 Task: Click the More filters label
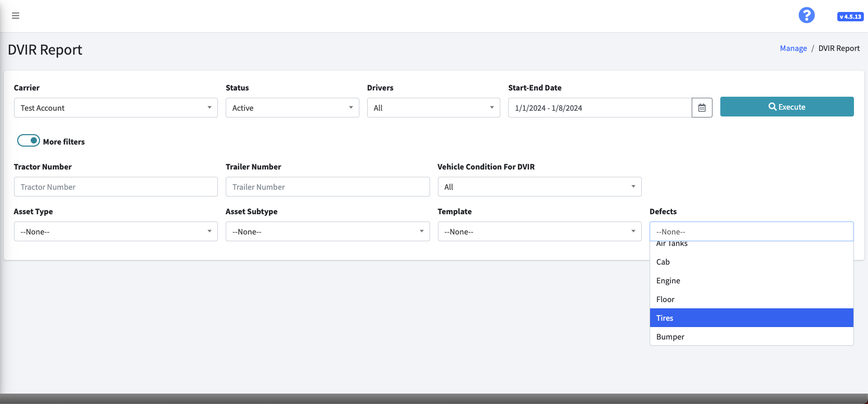point(64,142)
